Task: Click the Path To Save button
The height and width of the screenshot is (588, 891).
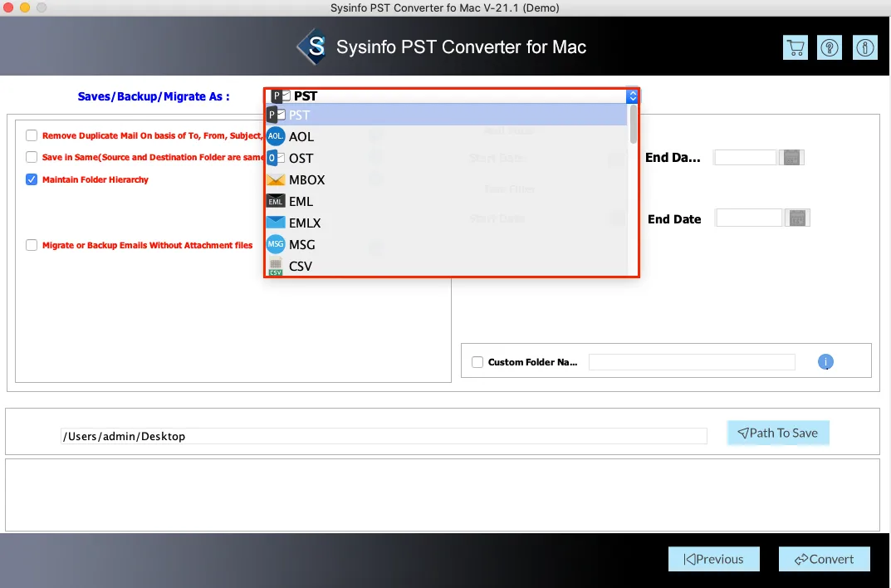Action: (778, 433)
